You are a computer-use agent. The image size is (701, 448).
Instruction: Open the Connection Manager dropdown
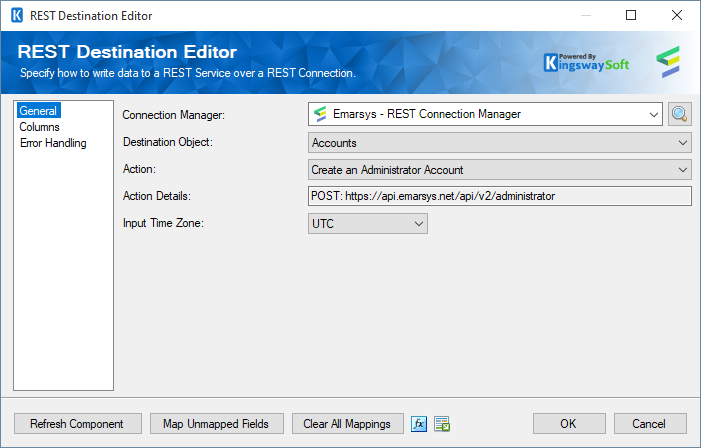click(x=654, y=114)
